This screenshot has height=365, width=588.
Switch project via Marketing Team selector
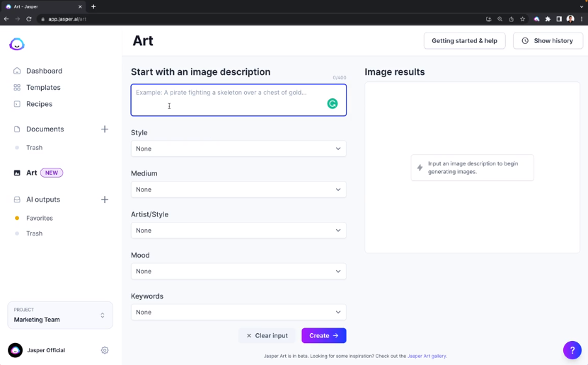pos(60,315)
